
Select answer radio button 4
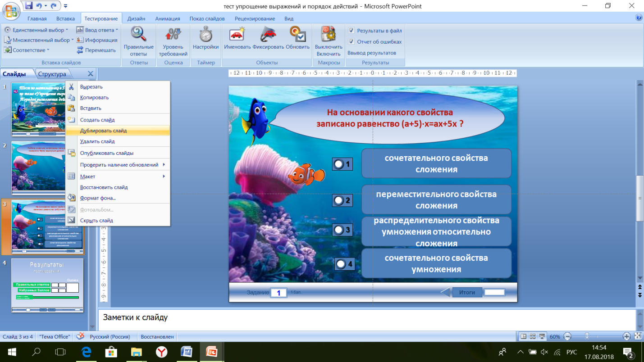(x=341, y=264)
